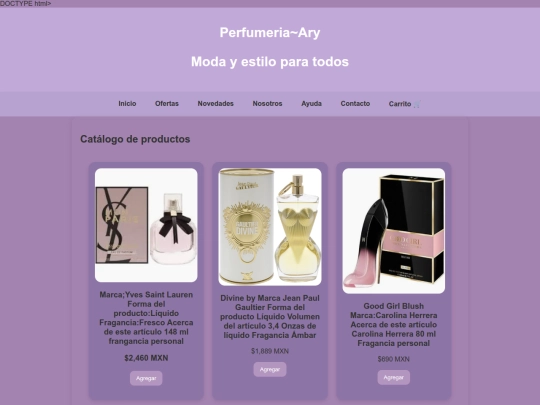Click the Catálogo de productos heading
The width and height of the screenshot is (540, 405).
point(135,139)
